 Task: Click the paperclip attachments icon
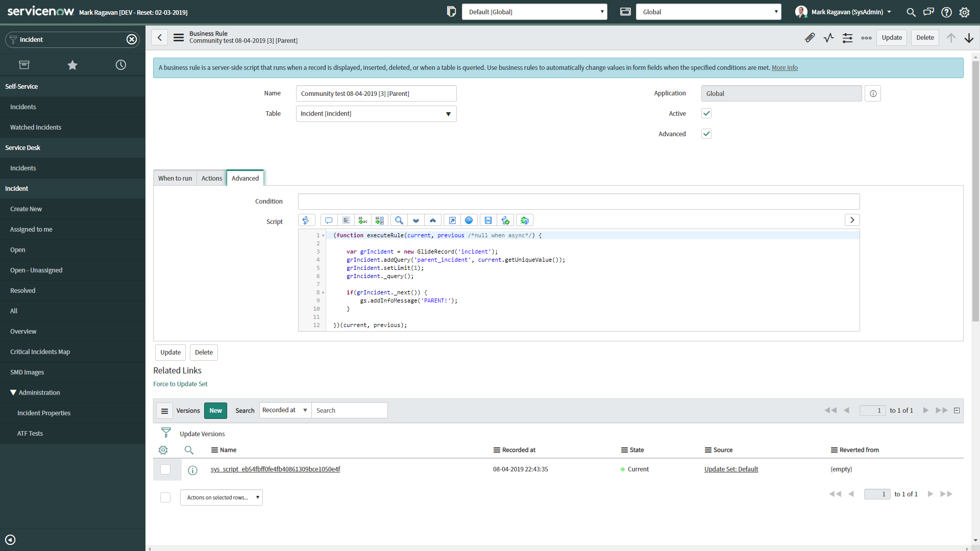point(810,38)
